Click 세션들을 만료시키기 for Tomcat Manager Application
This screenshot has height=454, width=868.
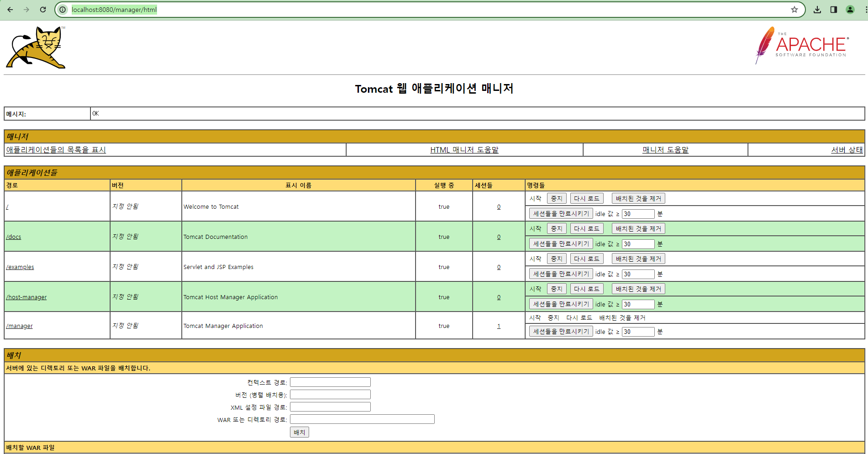tap(561, 332)
